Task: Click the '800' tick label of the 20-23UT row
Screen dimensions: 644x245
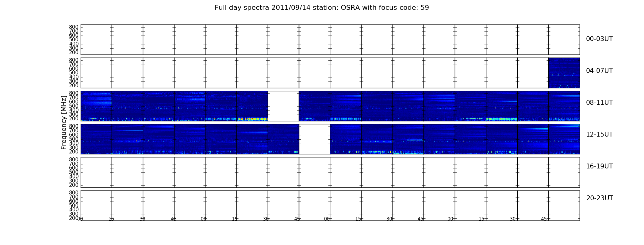Action: (74, 193)
